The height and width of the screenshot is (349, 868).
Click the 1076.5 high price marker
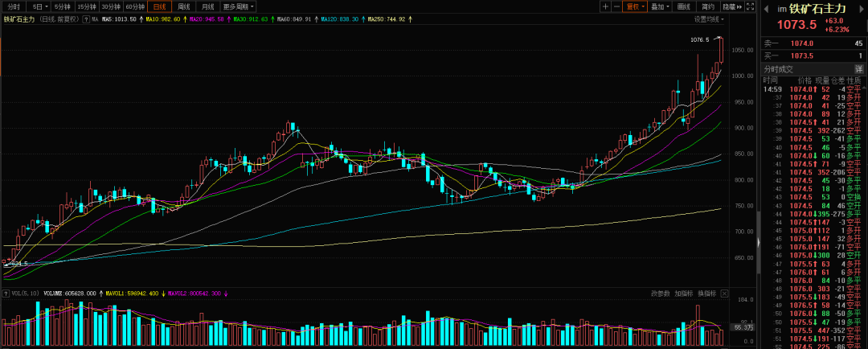pyautogui.click(x=700, y=39)
